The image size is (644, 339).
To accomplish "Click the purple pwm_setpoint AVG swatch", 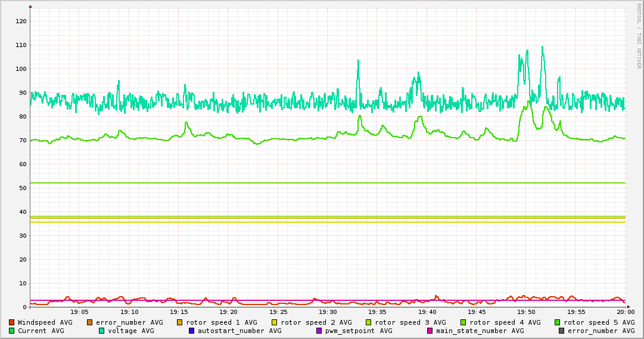I will tap(319, 331).
